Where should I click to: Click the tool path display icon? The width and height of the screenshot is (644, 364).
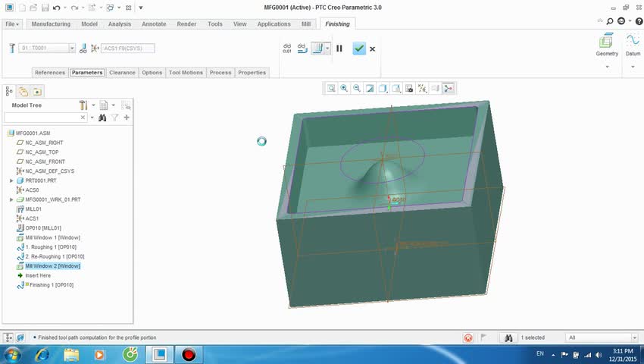point(317,49)
